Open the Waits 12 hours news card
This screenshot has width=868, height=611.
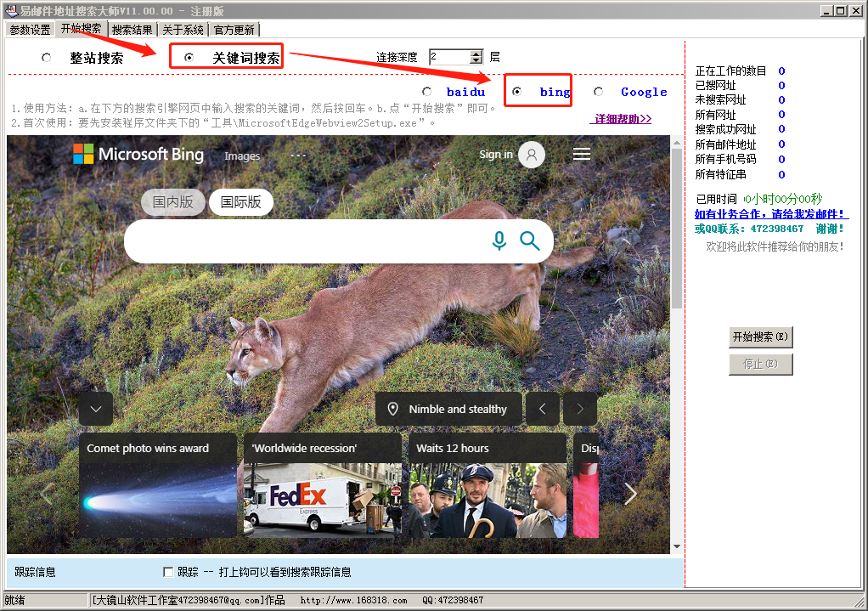(x=488, y=485)
